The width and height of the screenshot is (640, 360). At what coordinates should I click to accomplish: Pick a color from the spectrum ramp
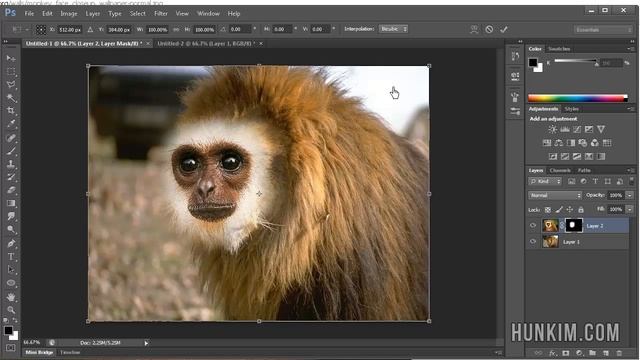coord(577,98)
